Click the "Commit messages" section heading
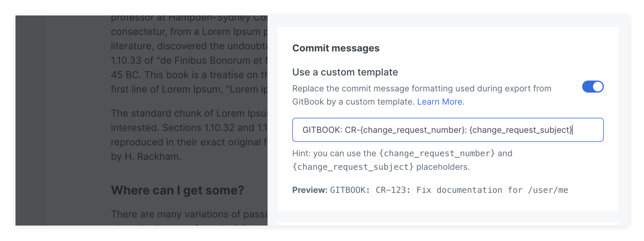This screenshot has width=644, height=241. (x=336, y=48)
